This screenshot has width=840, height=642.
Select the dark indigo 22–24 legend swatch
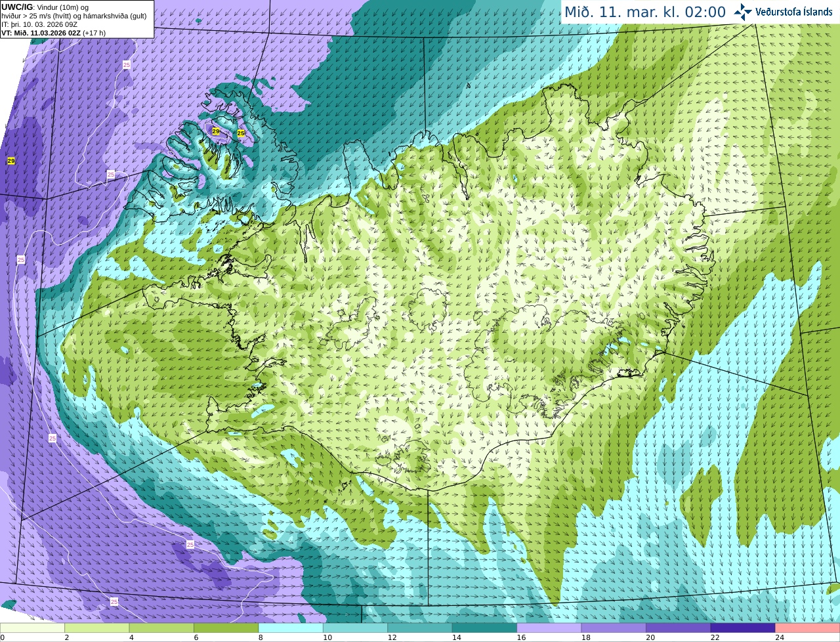tap(743, 628)
